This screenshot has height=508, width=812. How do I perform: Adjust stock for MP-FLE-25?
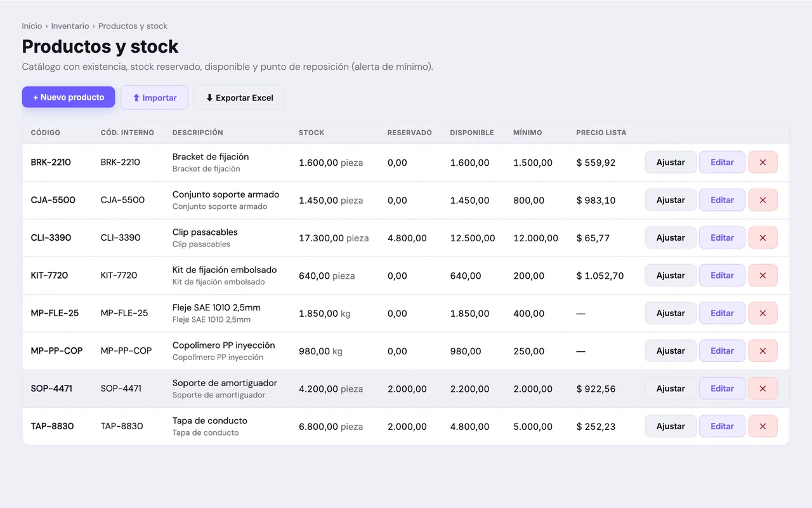[x=671, y=313]
